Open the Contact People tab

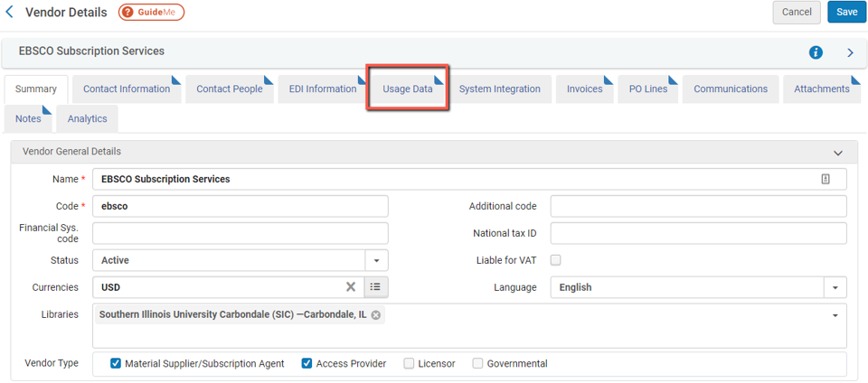pyautogui.click(x=230, y=89)
